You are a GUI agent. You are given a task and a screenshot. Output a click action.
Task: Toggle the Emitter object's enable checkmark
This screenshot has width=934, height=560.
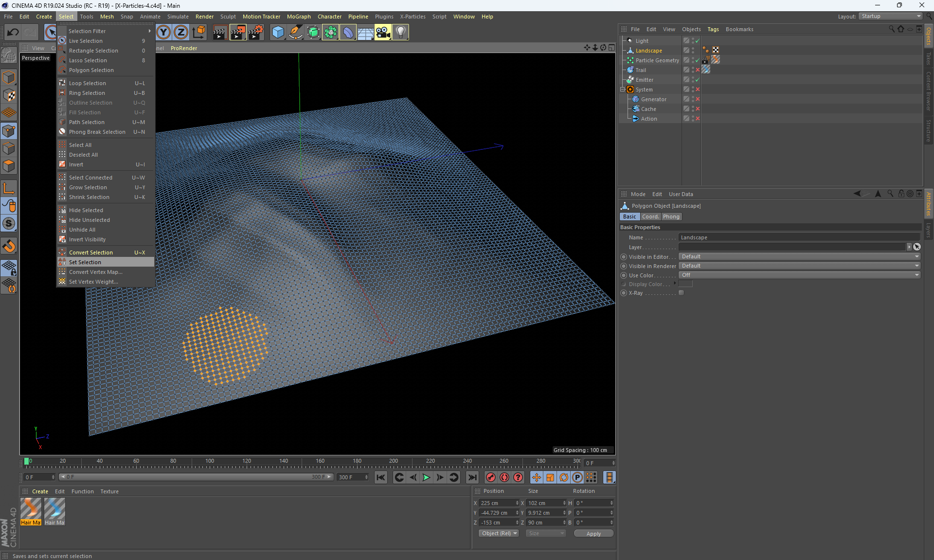pyautogui.click(x=697, y=80)
